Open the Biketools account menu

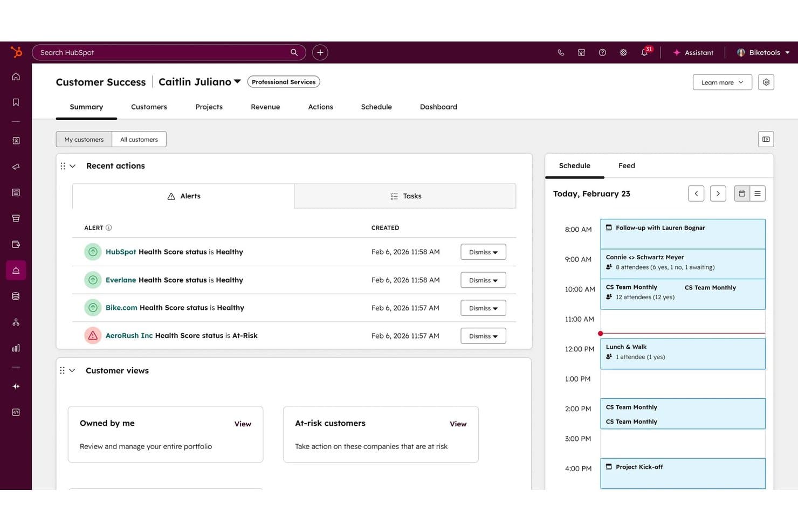763,52
